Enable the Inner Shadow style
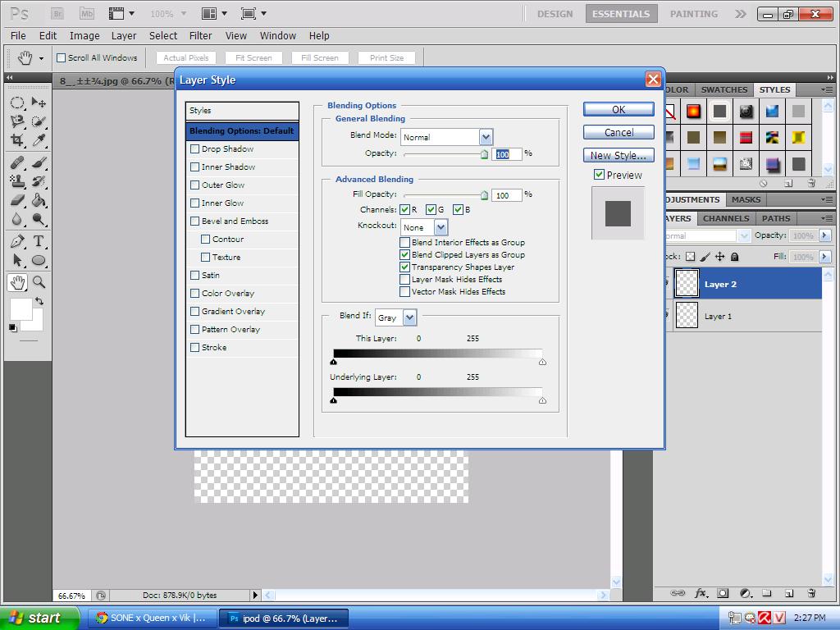This screenshot has height=630, width=840. click(x=195, y=167)
